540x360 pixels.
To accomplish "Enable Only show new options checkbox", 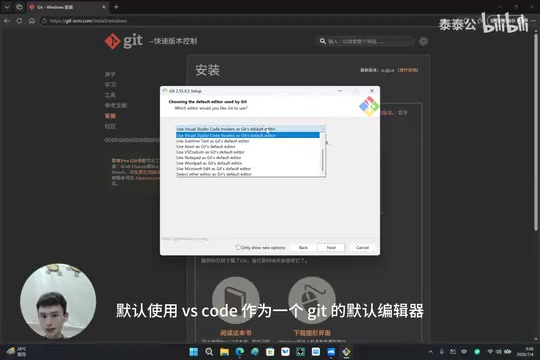I will pos(238,247).
